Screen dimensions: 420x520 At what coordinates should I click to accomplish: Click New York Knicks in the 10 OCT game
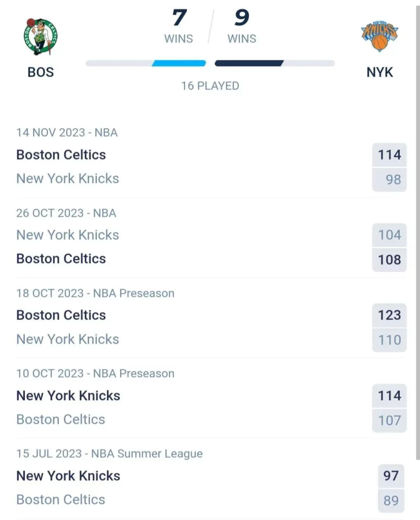(x=68, y=396)
